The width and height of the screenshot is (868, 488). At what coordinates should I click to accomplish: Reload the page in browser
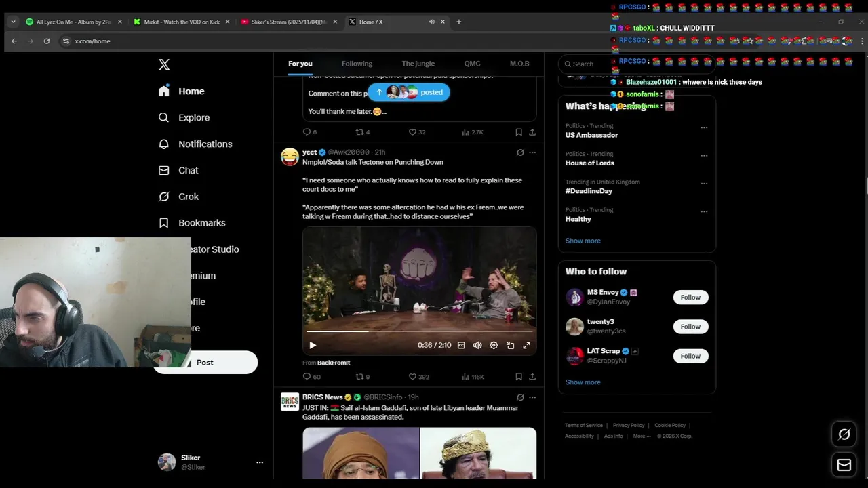47,41
